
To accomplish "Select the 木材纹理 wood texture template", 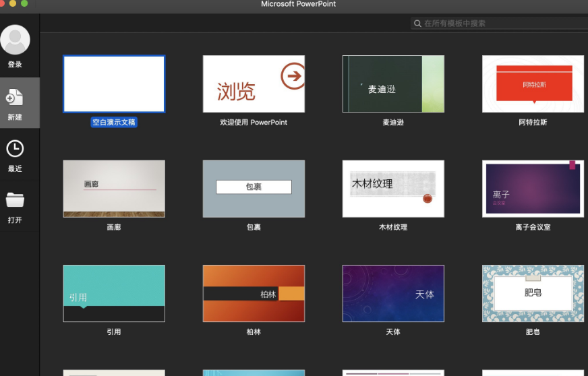I will point(393,189).
